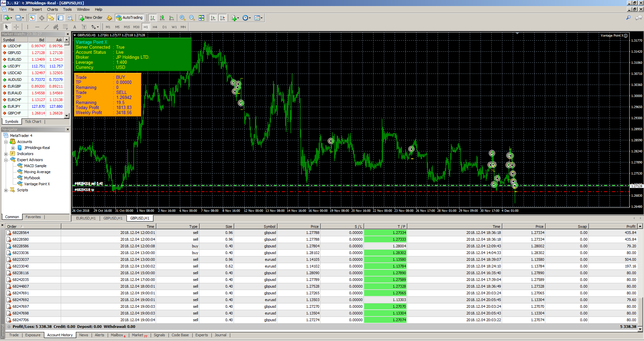Expand the Indicators tree node
The width and height of the screenshot is (644, 341).
pos(6,154)
